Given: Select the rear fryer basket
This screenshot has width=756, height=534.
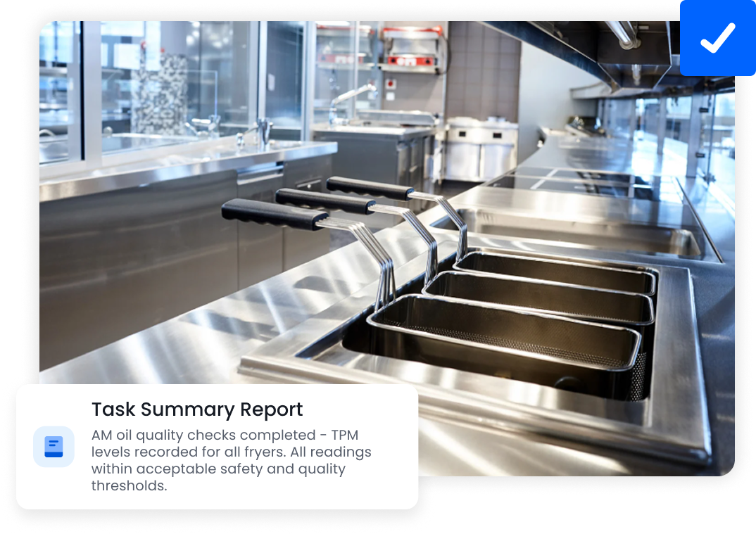Looking at the screenshot, I should pos(556,270).
